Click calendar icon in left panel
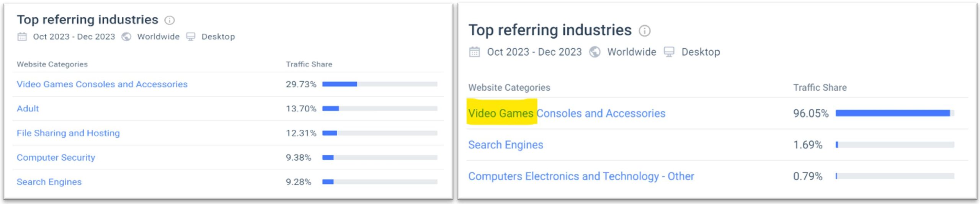The width and height of the screenshot is (980, 204). coord(22,37)
